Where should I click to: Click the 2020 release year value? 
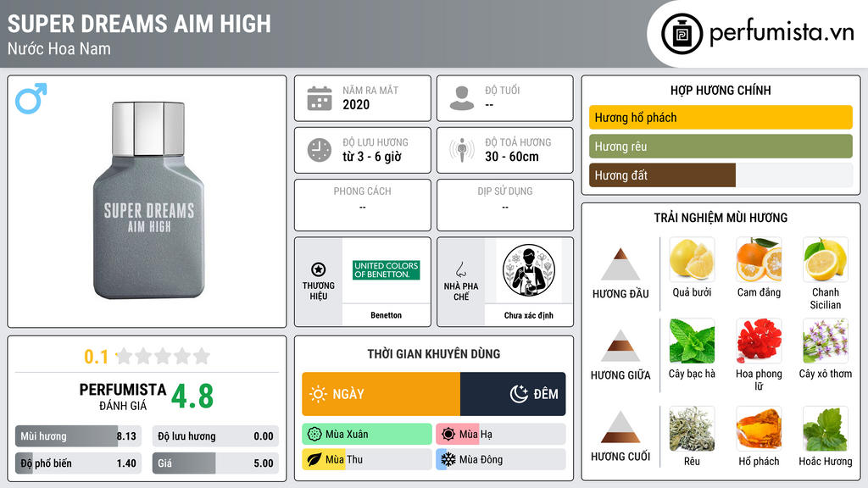pyautogui.click(x=356, y=104)
